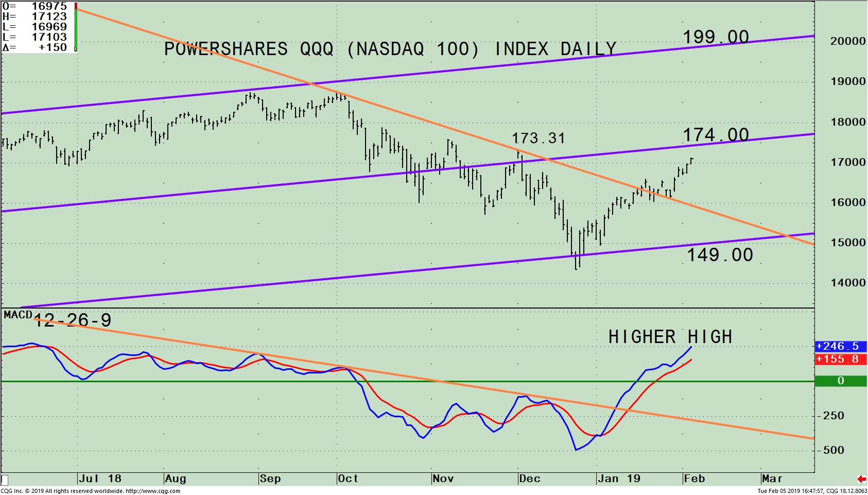Select the HIGHER HIGH annotation
This screenshot has width=868, height=495.
tap(670, 337)
